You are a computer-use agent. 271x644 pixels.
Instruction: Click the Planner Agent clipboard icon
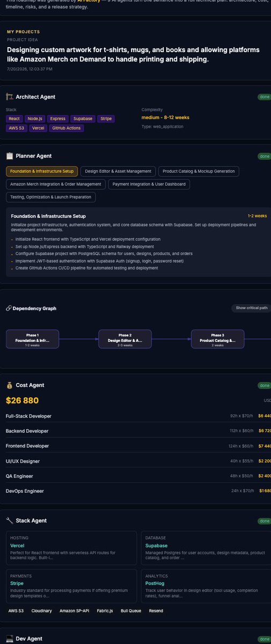9,156
